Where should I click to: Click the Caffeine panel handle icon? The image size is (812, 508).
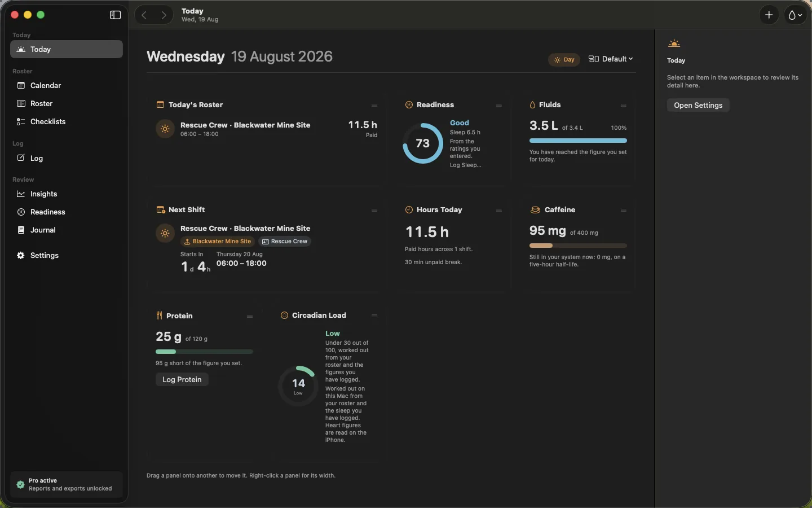[624, 211]
